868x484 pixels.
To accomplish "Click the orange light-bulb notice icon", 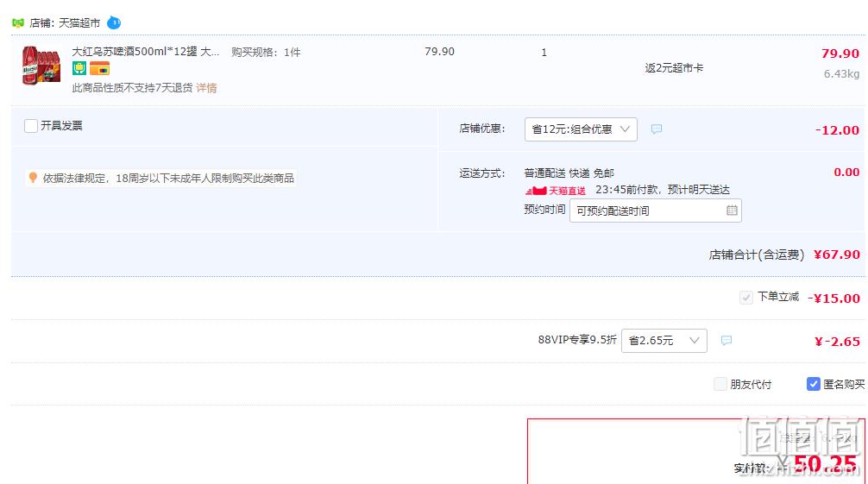I will (x=33, y=178).
